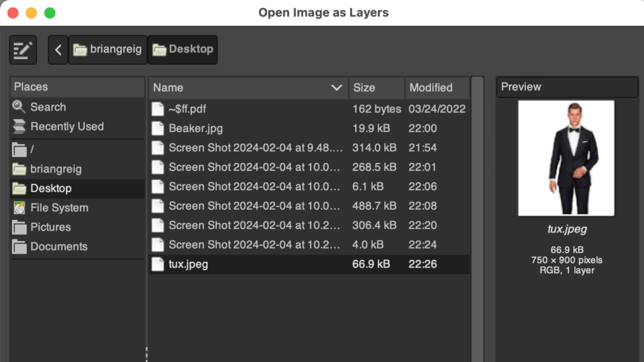Sort files by the Modified column
644x362 pixels.
click(x=436, y=88)
